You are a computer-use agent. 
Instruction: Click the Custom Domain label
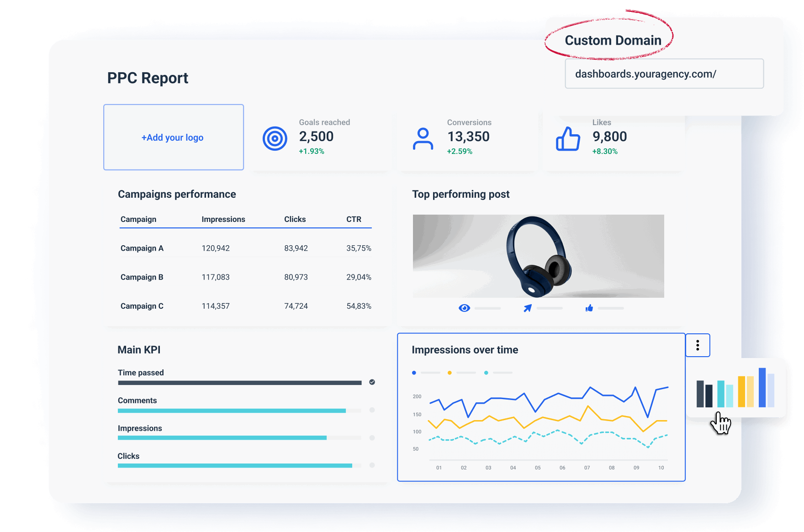613,40
